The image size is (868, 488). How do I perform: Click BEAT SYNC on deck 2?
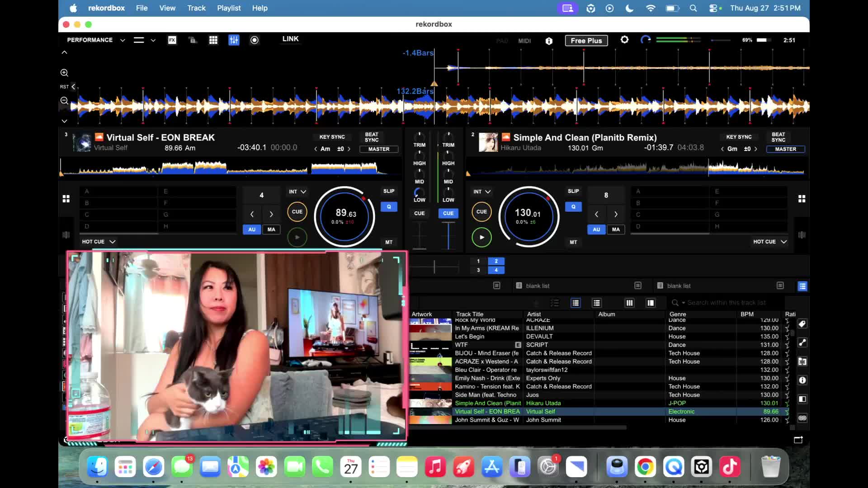pyautogui.click(x=778, y=137)
